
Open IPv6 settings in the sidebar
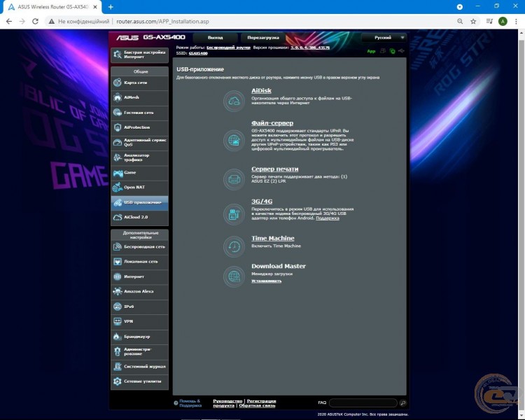click(x=139, y=307)
